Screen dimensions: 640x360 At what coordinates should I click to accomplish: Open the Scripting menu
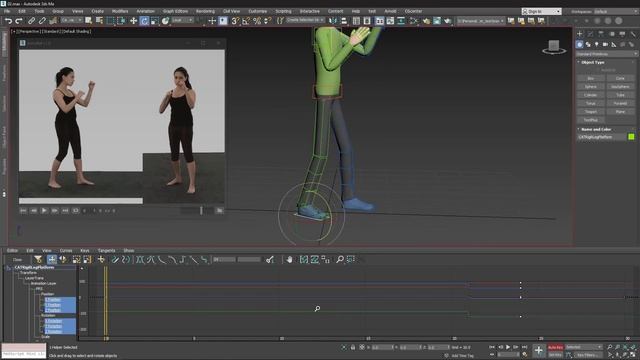283,11
